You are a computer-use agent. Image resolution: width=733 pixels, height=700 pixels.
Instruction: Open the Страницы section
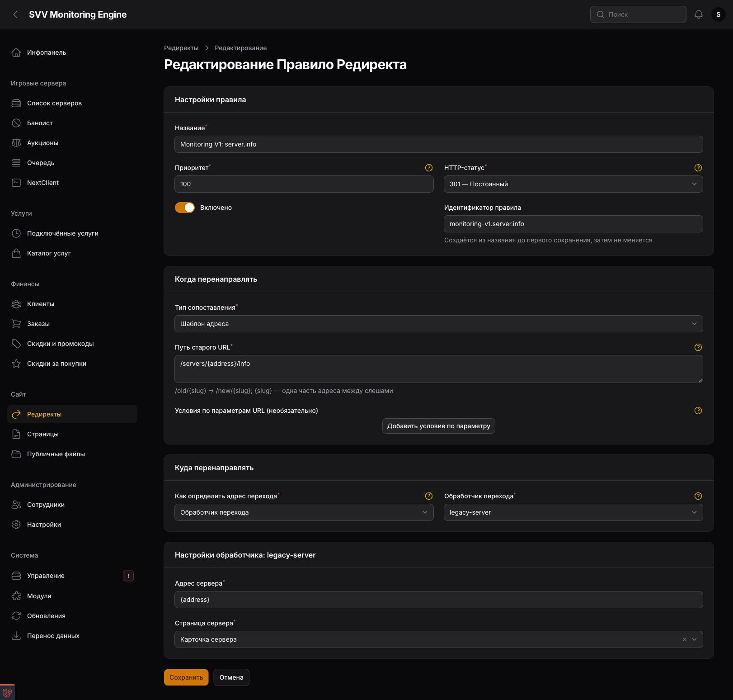pyautogui.click(x=72, y=434)
